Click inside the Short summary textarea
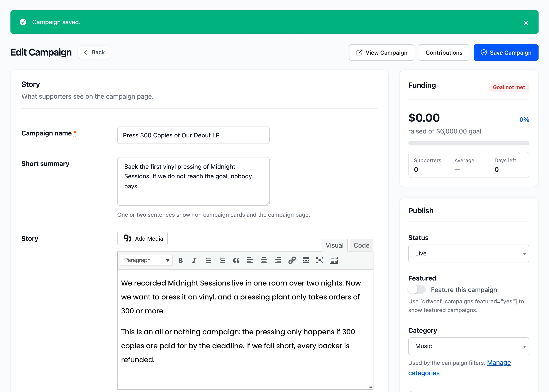The width and height of the screenshot is (549, 392). [193, 181]
